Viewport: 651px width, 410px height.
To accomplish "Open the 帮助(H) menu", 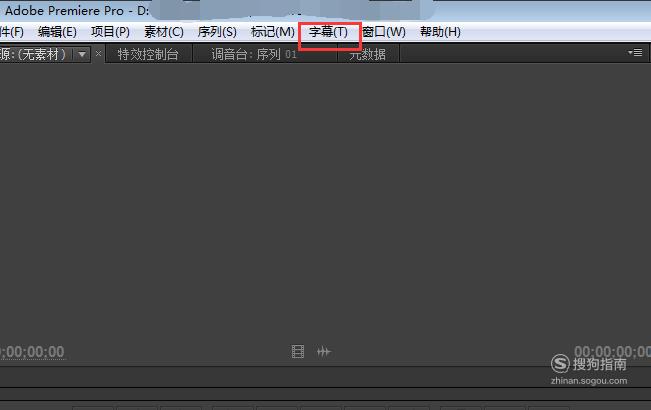I will pos(440,32).
